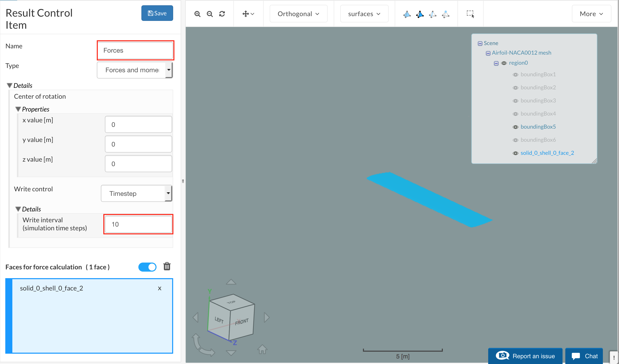
Task: Rotate the view with the right arrow beside the cube
Action: click(x=267, y=317)
